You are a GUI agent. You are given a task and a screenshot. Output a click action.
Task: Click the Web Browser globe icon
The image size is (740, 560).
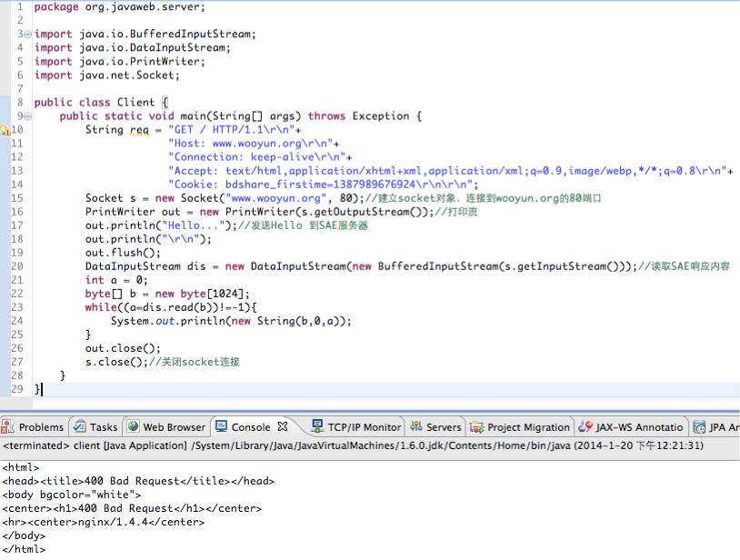134,427
